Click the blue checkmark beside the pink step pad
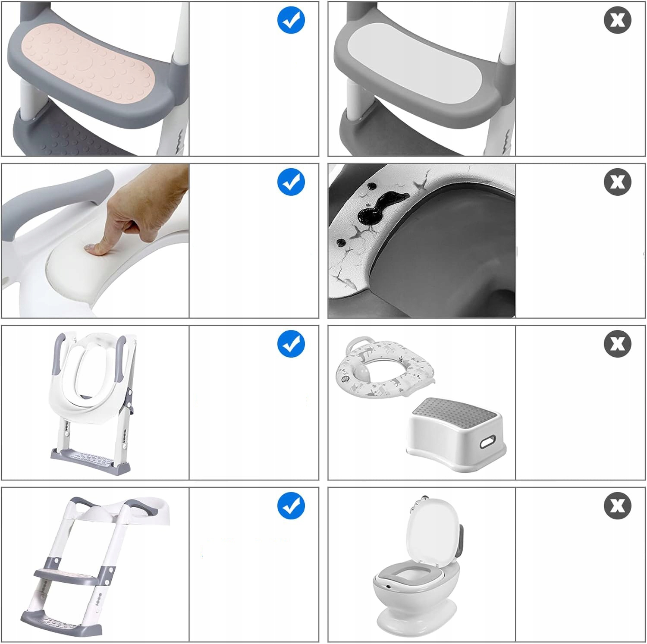Viewport: 647px width, 644px height. [291, 20]
